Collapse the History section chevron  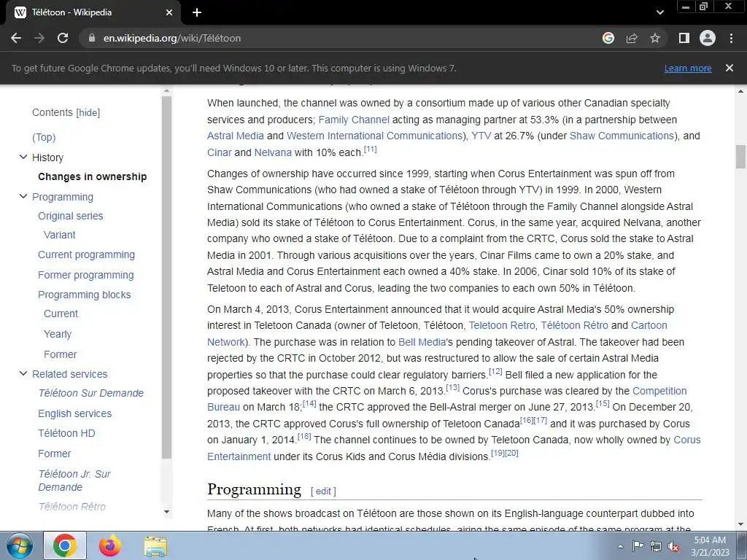23,157
